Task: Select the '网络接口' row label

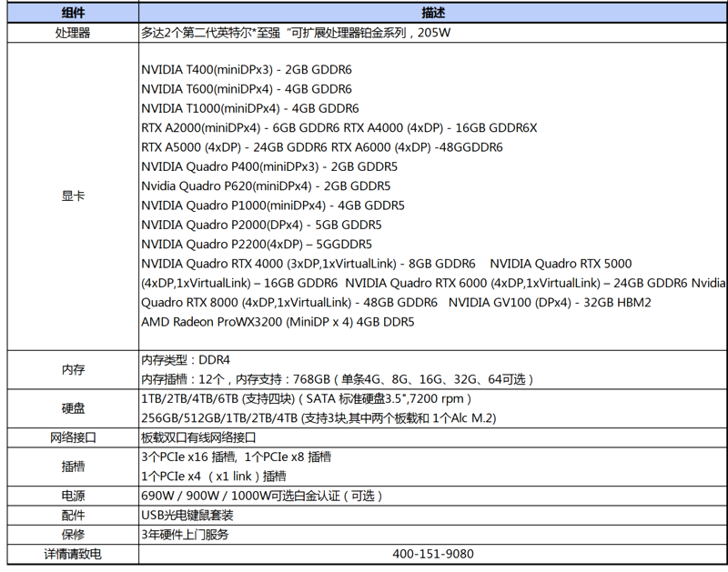Action: 73,438
